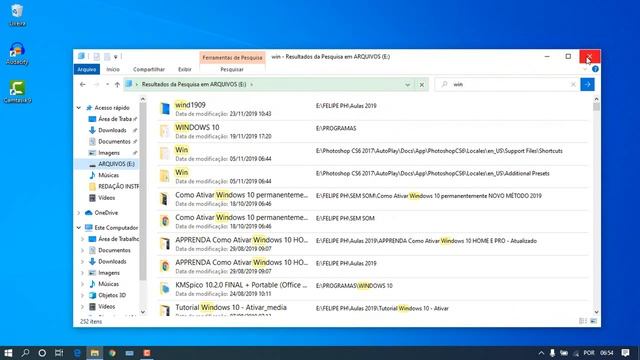The image size is (640, 360).
Task: Go up one folder level arrow
Action: [117, 84]
